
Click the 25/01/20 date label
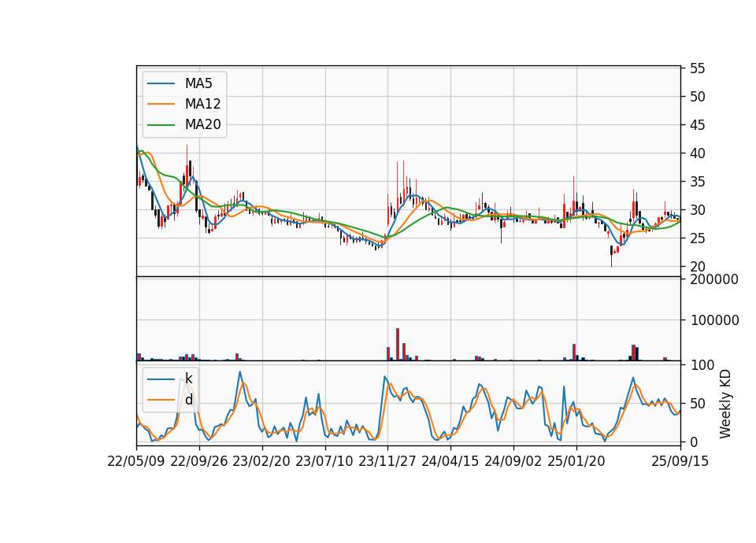click(x=576, y=461)
